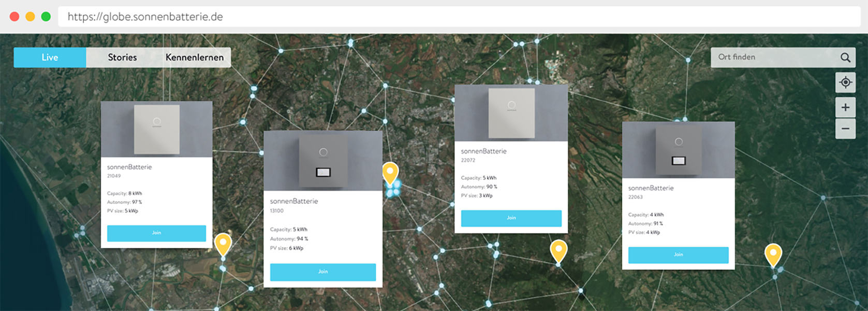Open the Stories tab
The image size is (868, 311).
122,58
